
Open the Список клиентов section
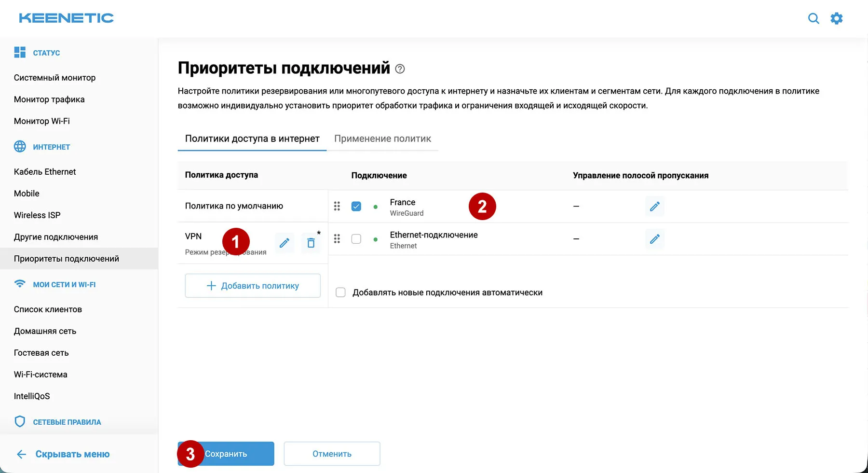point(48,309)
